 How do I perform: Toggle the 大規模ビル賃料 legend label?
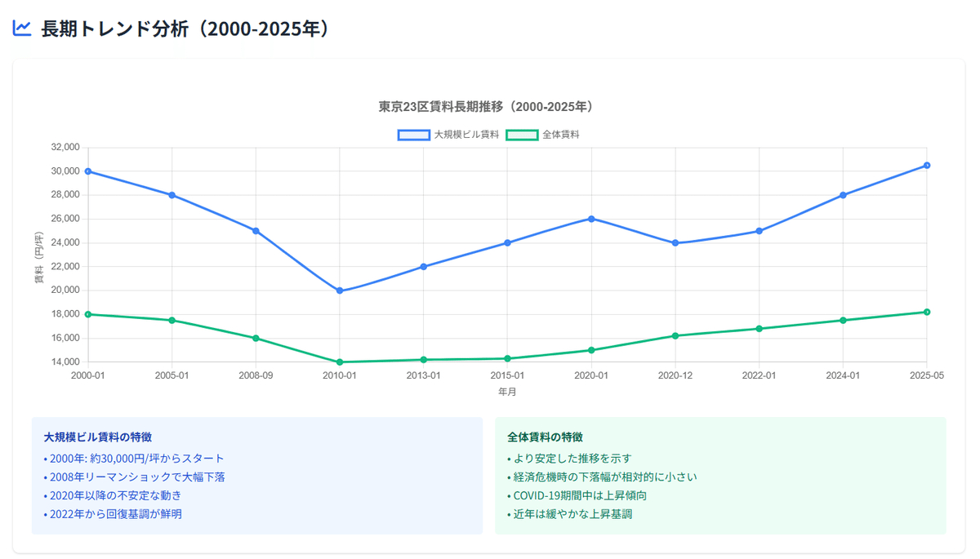466,135
